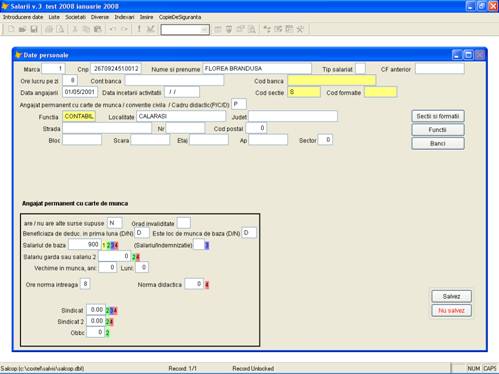Open the Indexari menu
This screenshot has width=499, height=374.
[x=124, y=17]
